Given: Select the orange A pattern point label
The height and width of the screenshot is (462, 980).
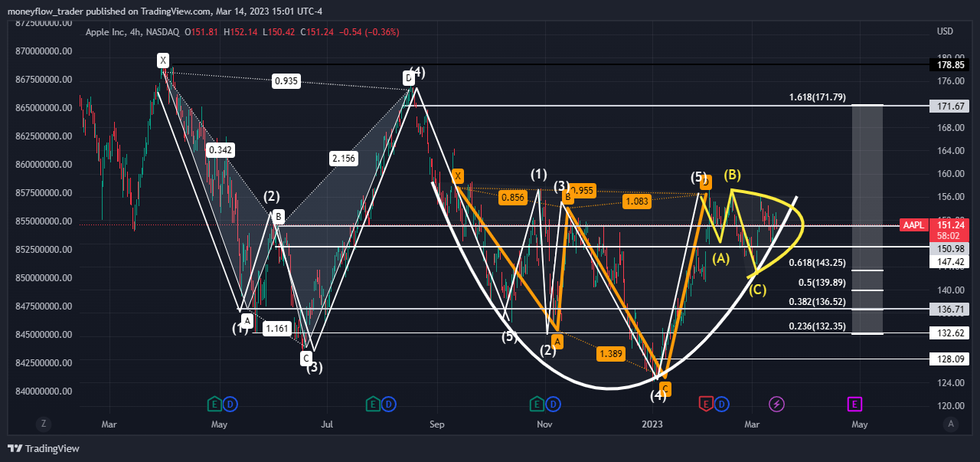Looking at the screenshot, I should point(557,340).
